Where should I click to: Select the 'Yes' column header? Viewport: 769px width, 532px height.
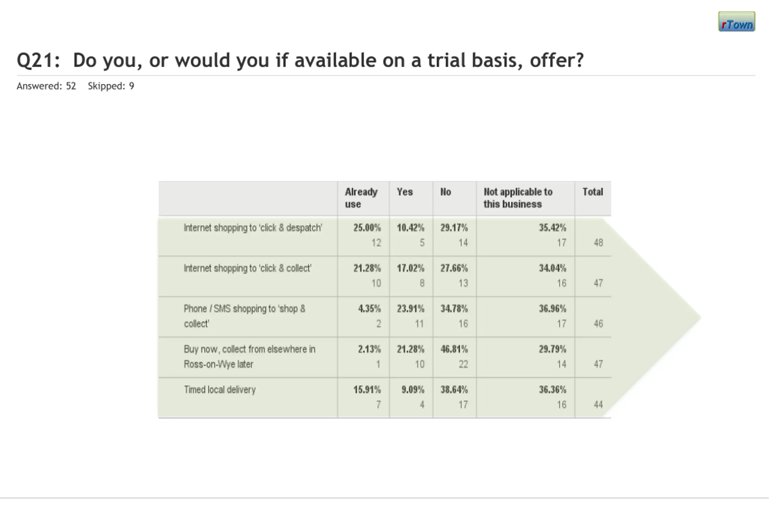pyautogui.click(x=405, y=192)
